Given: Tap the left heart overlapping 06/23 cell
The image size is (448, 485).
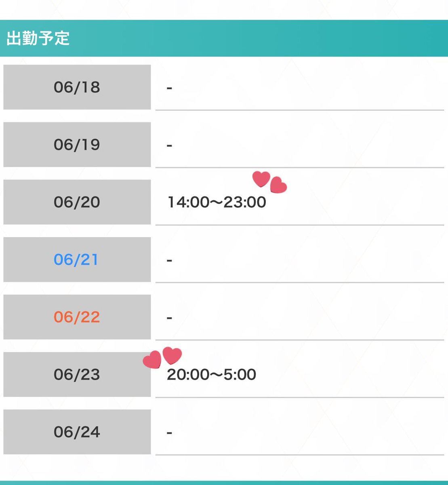Looking at the screenshot, I should pos(152,360).
